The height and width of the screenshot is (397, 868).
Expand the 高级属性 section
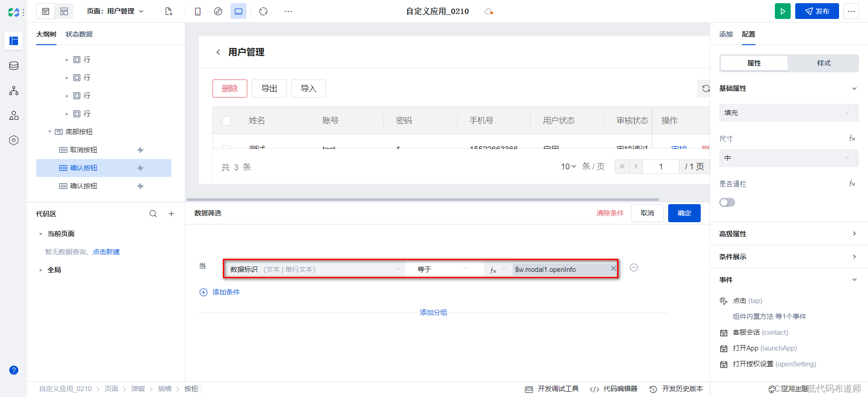point(789,234)
